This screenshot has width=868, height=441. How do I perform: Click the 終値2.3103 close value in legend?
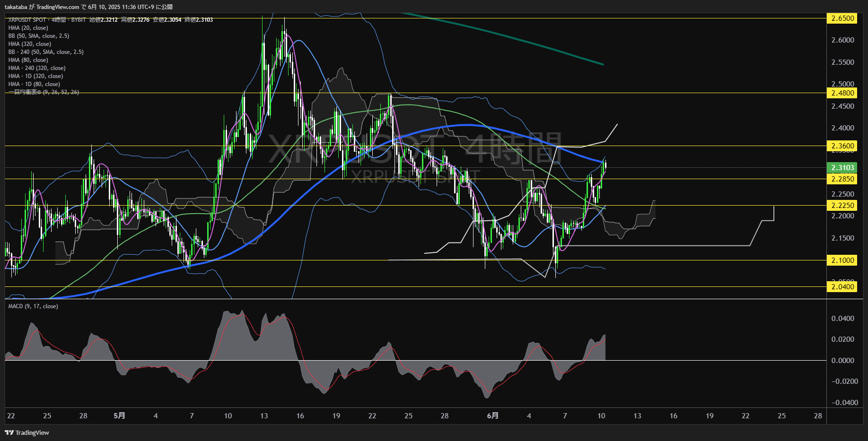coord(199,20)
